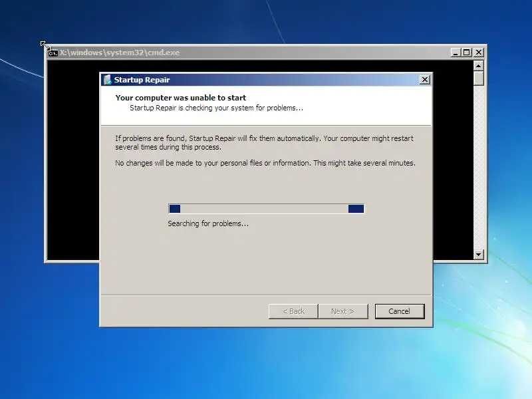Click cmd.exe scrollbar down arrow
532x399 pixels.
pyautogui.click(x=478, y=254)
